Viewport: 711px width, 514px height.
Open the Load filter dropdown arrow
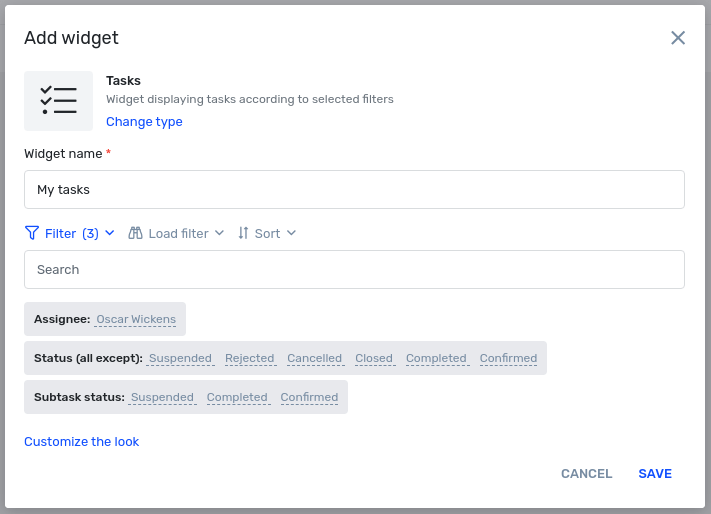219,233
